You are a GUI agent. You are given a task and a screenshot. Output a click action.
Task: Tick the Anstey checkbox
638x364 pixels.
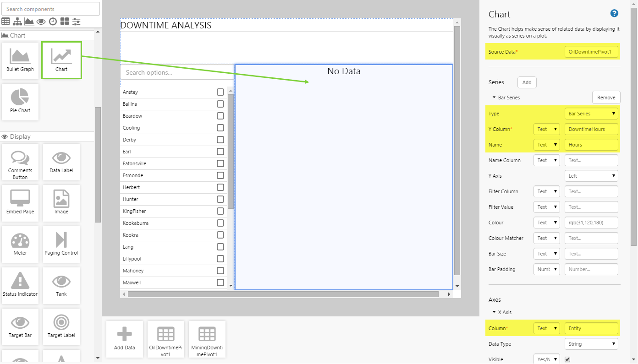(220, 92)
